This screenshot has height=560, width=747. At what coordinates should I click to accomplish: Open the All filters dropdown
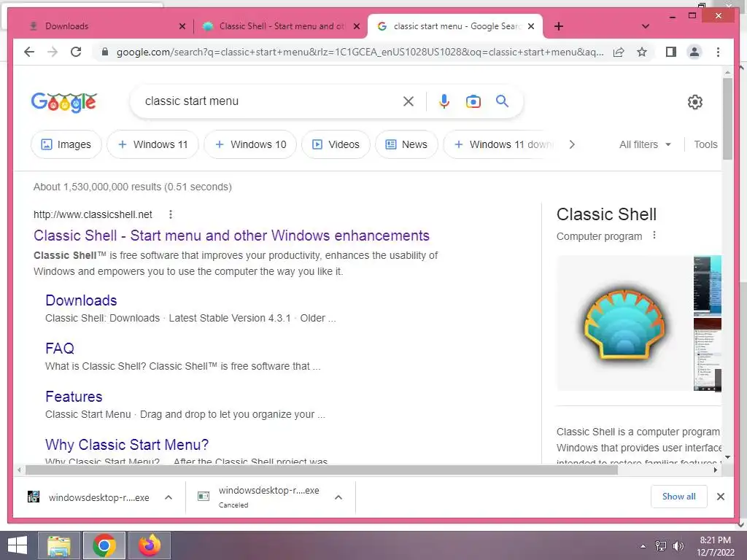645,144
